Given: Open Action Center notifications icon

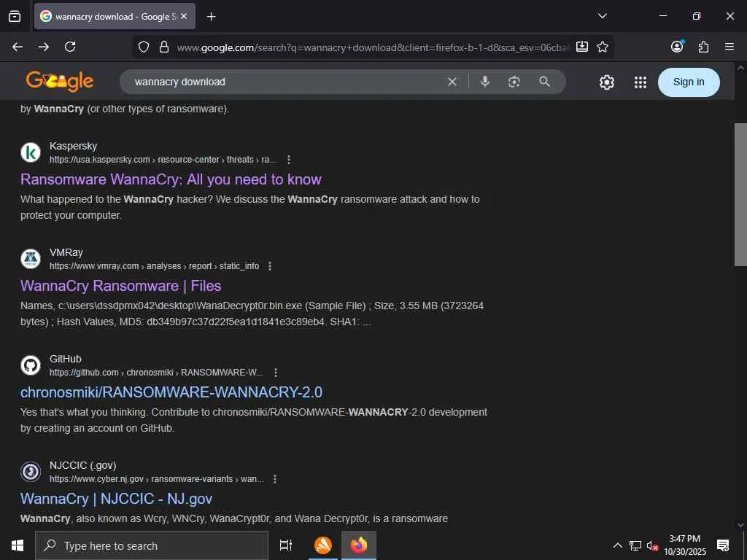Looking at the screenshot, I should click(723, 545).
